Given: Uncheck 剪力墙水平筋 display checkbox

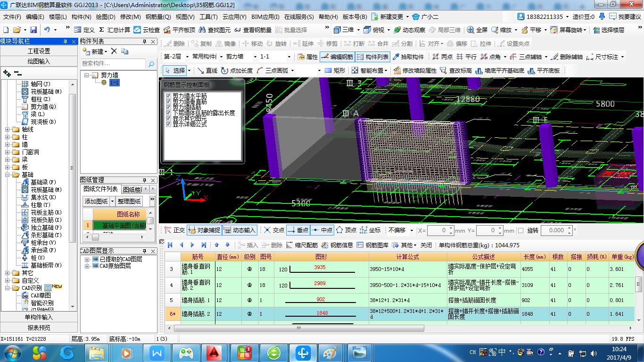Looking at the screenshot, I should (x=168, y=96).
